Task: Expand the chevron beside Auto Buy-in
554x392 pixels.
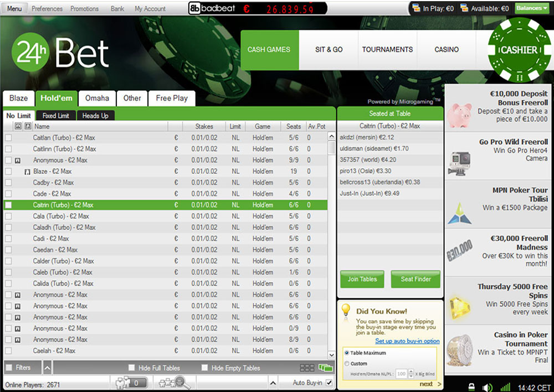Action: click(273, 383)
